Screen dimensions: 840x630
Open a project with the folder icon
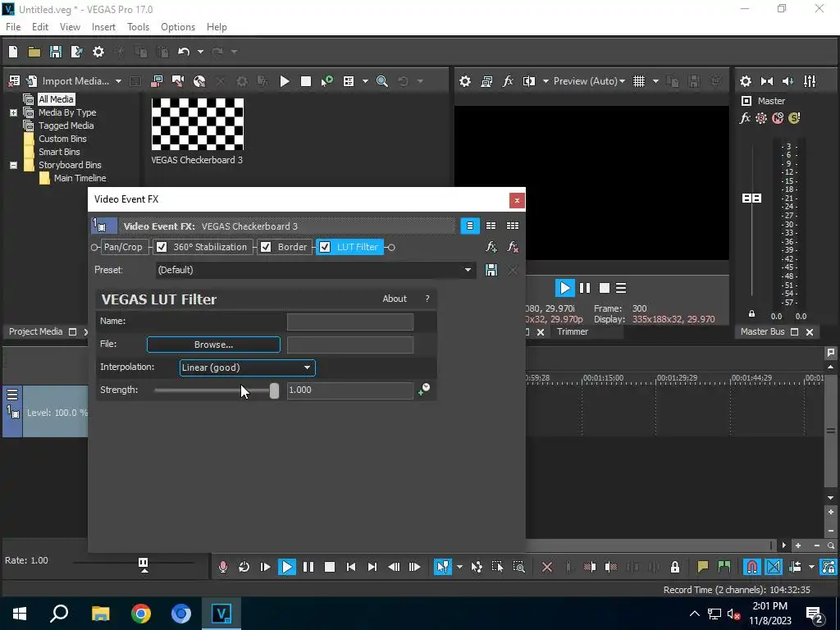pos(34,52)
